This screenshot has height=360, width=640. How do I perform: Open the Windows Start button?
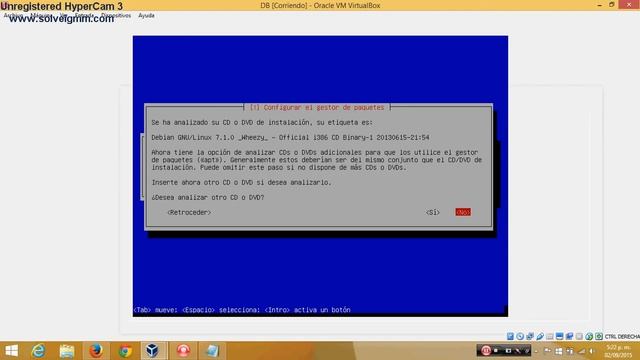coord(11,351)
